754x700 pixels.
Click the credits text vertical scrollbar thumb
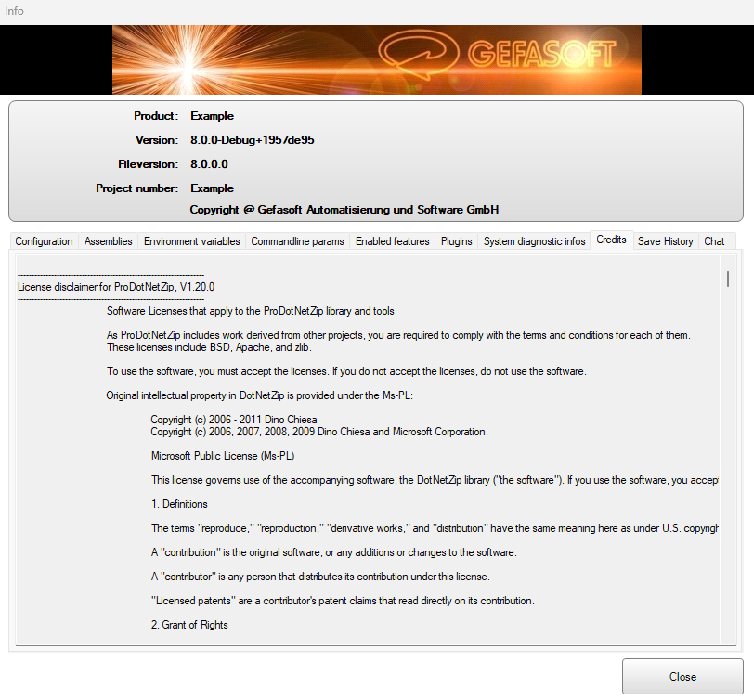[728, 279]
